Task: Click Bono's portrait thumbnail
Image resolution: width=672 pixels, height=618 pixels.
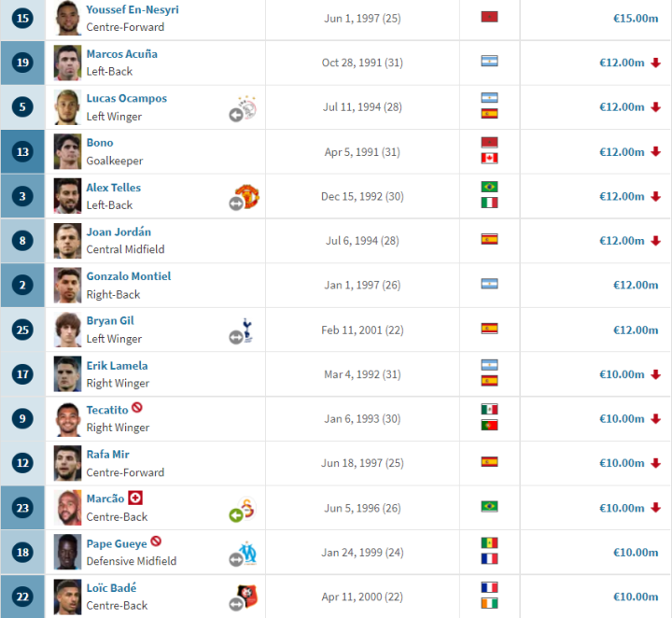Action: pos(67,151)
